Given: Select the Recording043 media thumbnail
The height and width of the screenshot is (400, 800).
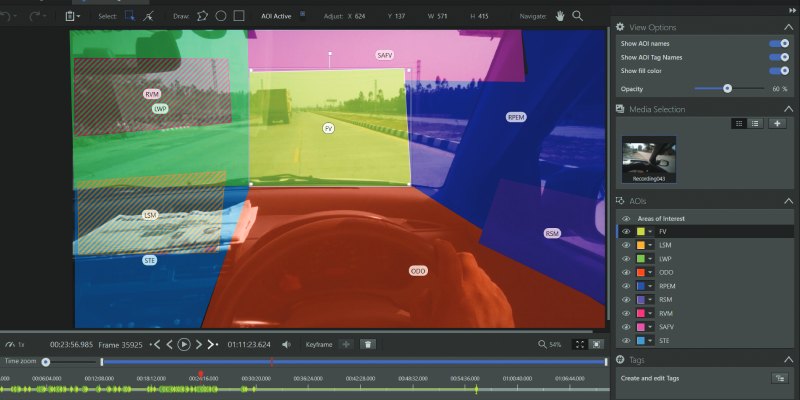Looking at the screenshot, I should [649, 159].
